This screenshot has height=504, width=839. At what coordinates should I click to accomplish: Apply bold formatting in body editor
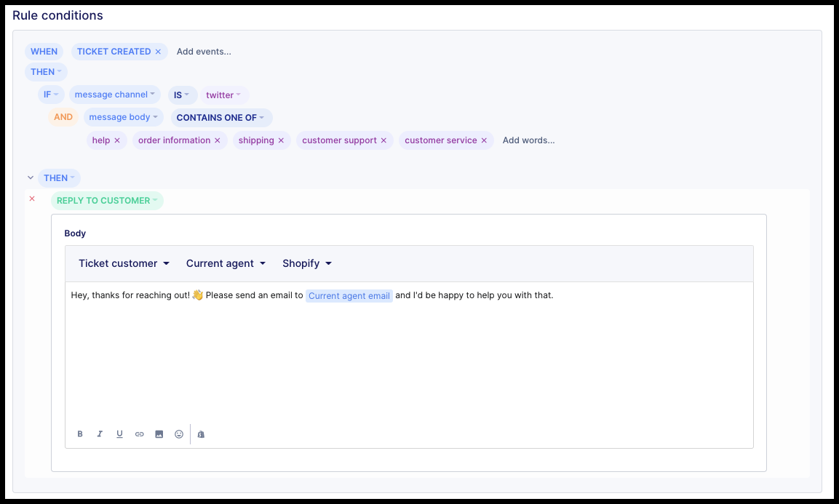click(x=80, y=434)
